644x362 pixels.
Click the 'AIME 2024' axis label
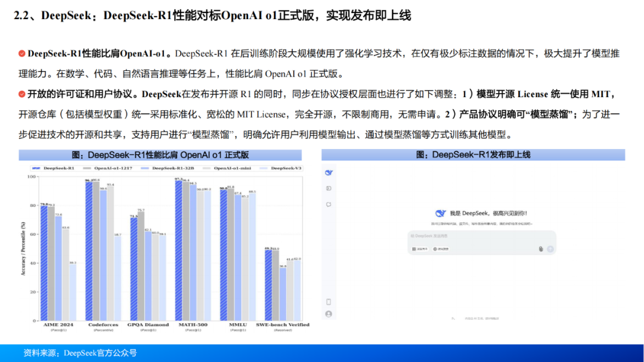58,324
